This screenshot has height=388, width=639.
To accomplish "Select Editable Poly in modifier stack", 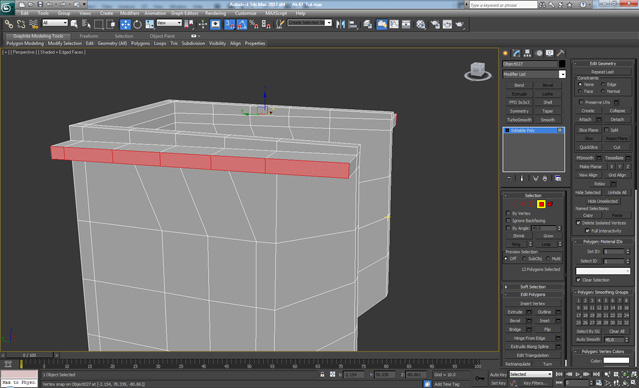I will [x=533, y=130].
